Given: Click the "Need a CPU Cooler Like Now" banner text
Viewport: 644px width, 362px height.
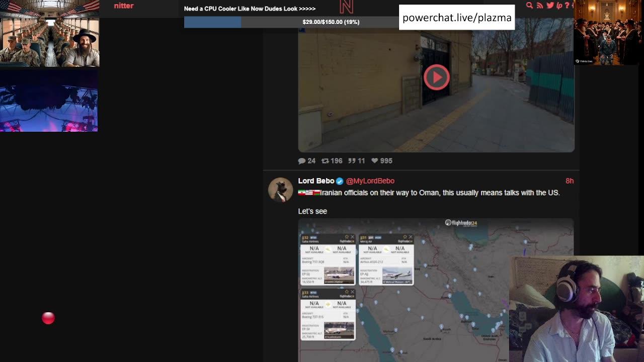Looking at the screenshot, I should 250,9.
